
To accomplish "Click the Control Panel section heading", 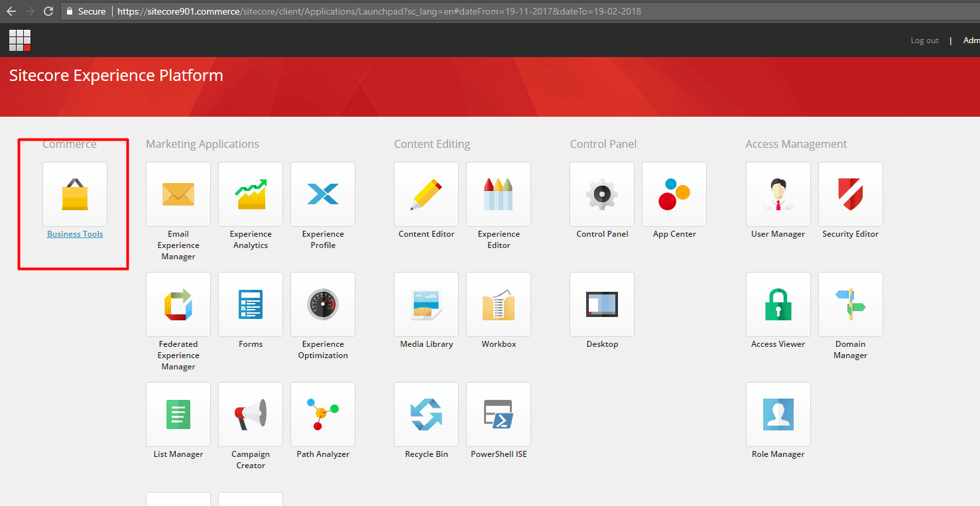I will click(603, 144).
